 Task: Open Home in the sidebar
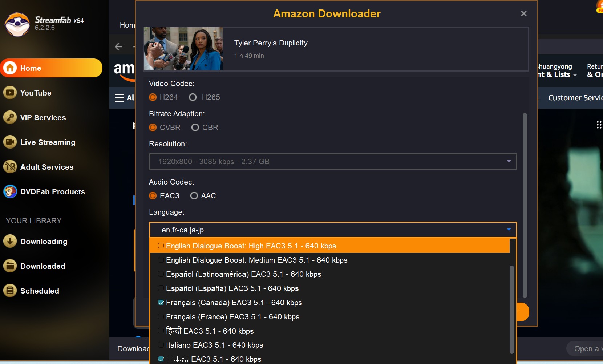click(51, 68)
